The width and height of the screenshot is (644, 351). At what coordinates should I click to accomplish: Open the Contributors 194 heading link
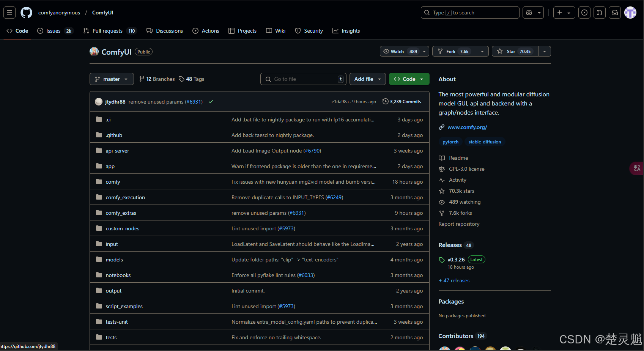point(462,336)
